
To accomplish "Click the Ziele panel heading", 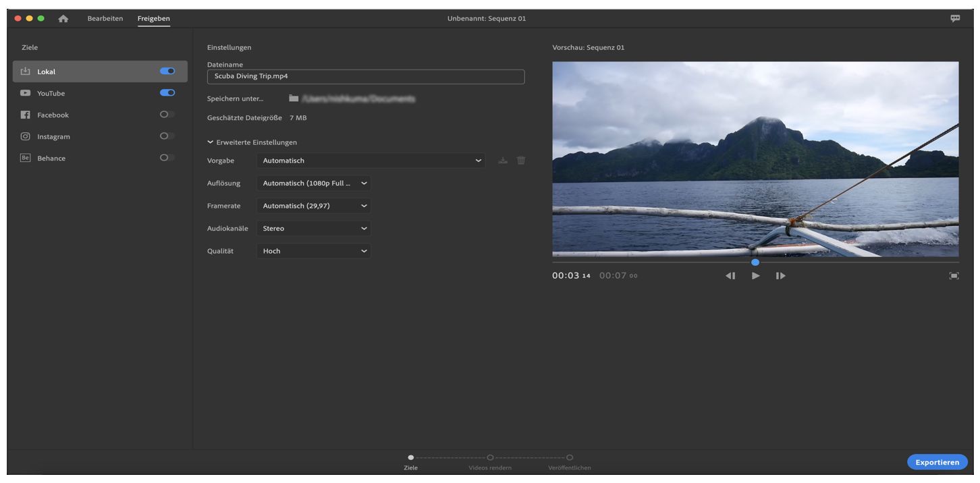I will (x=30, y=47).
